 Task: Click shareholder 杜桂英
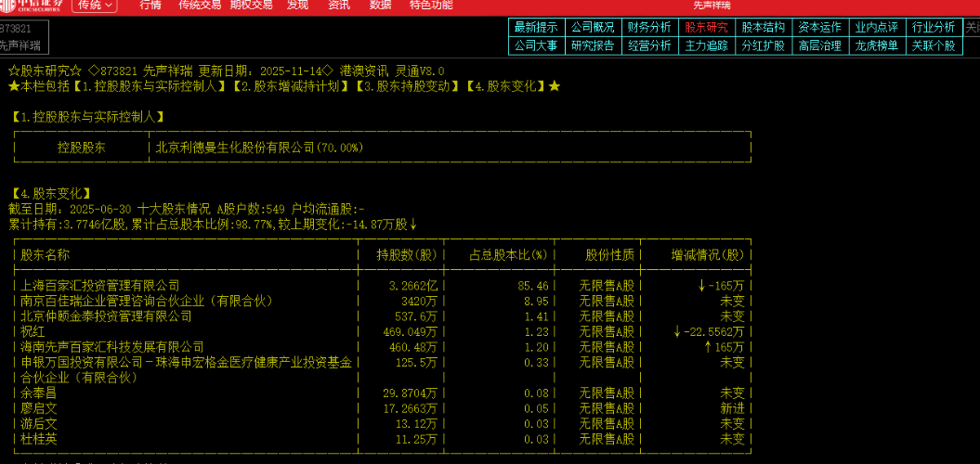[x=38, y=439]
